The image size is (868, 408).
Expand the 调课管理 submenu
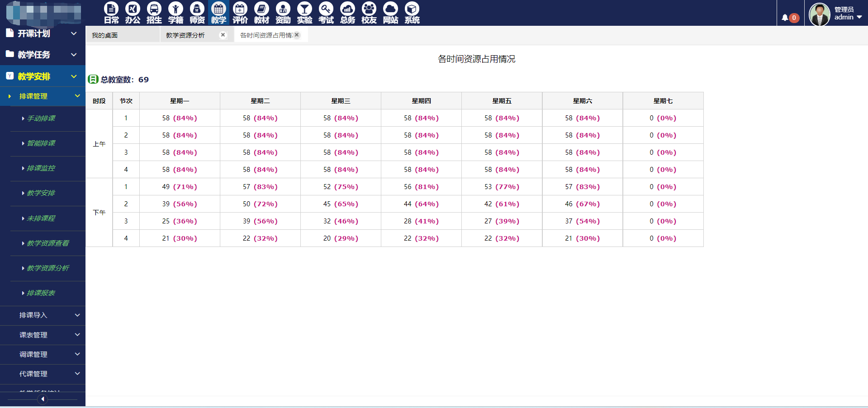[43, 355]
